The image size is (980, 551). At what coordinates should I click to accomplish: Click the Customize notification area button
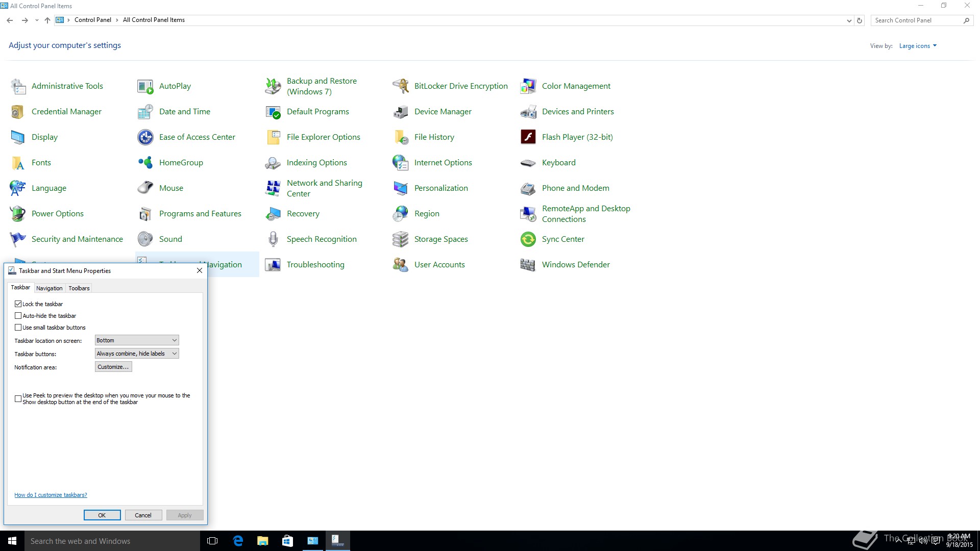(113, 367)
